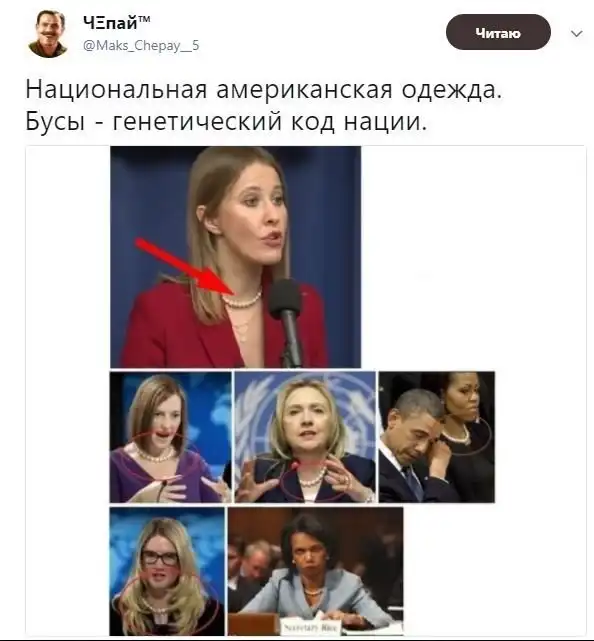Screen dimensions: 594x641
Task: Click the blank white area beside top photo
Action: click(473, 257)
